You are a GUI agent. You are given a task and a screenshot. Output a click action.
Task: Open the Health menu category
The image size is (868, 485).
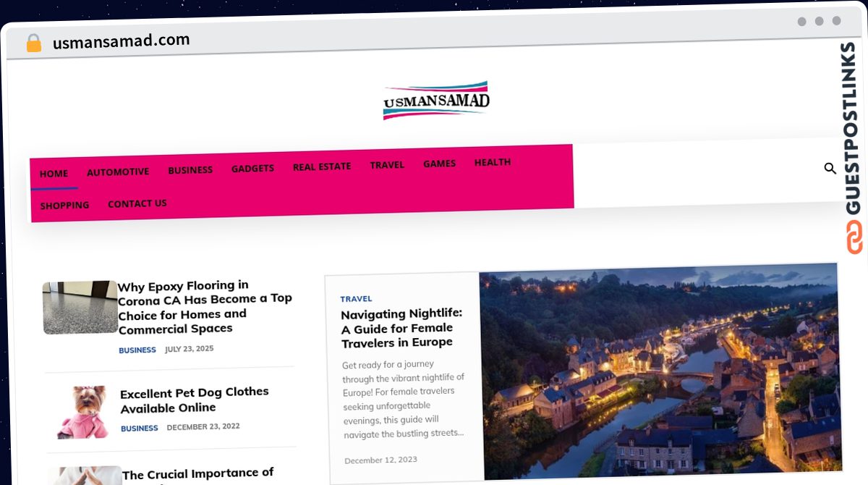pos(493,162)
